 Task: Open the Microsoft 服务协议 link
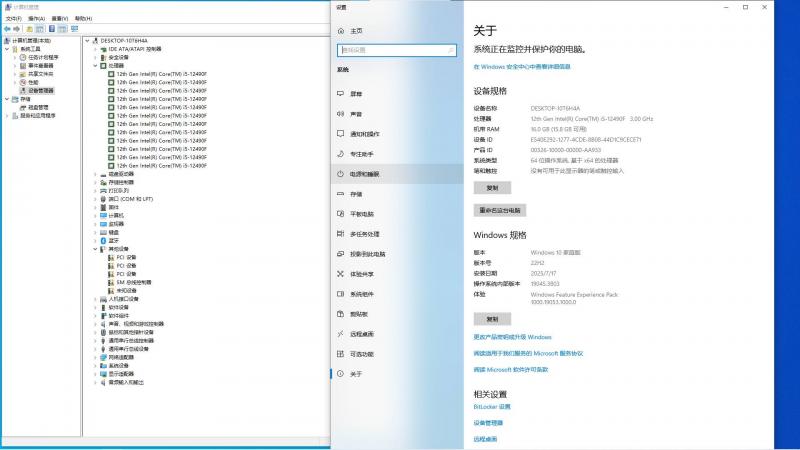528,354
